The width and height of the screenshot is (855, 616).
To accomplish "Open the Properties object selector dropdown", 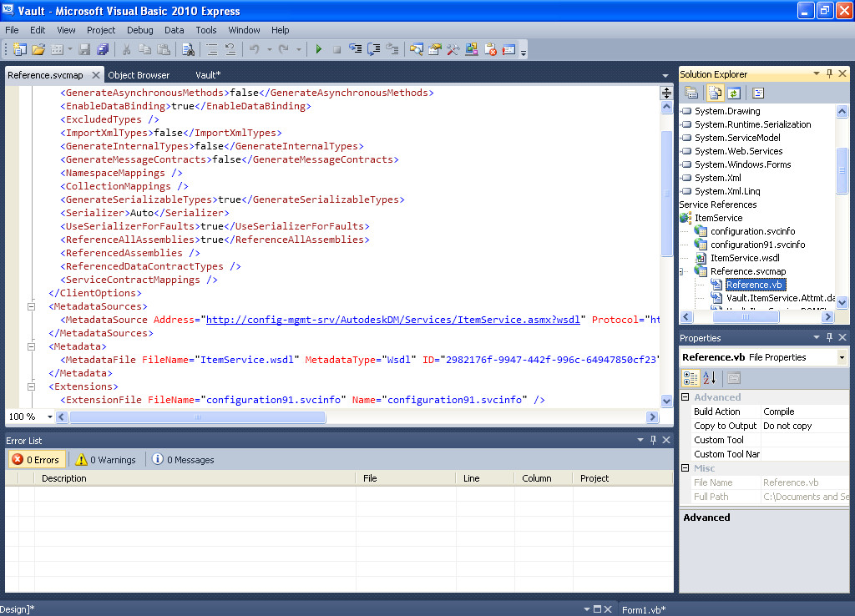I will tap(842, 357).
